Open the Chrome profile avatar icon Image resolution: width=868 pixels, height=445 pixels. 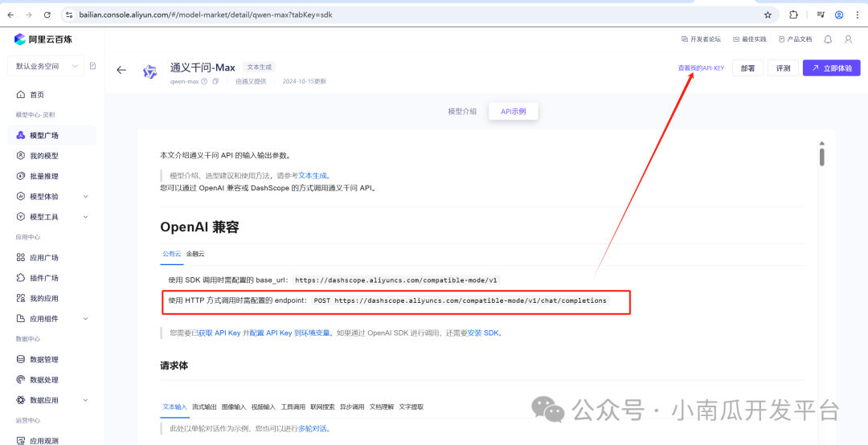click(839, 15)
